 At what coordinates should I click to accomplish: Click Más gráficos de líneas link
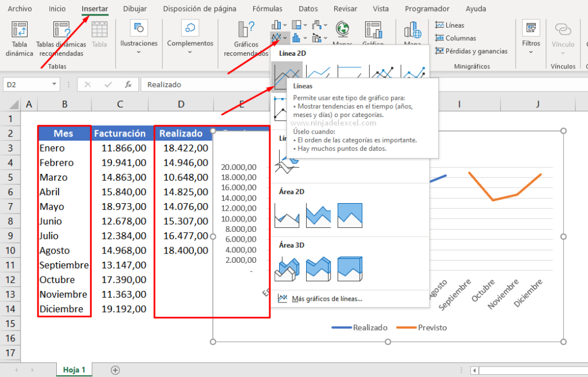tap(328, 299)
